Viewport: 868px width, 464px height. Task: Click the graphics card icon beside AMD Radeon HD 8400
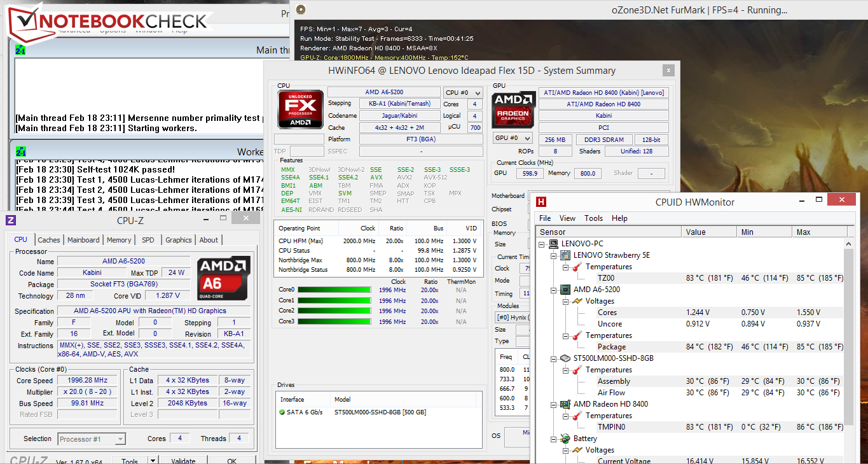tap(565, 404)
